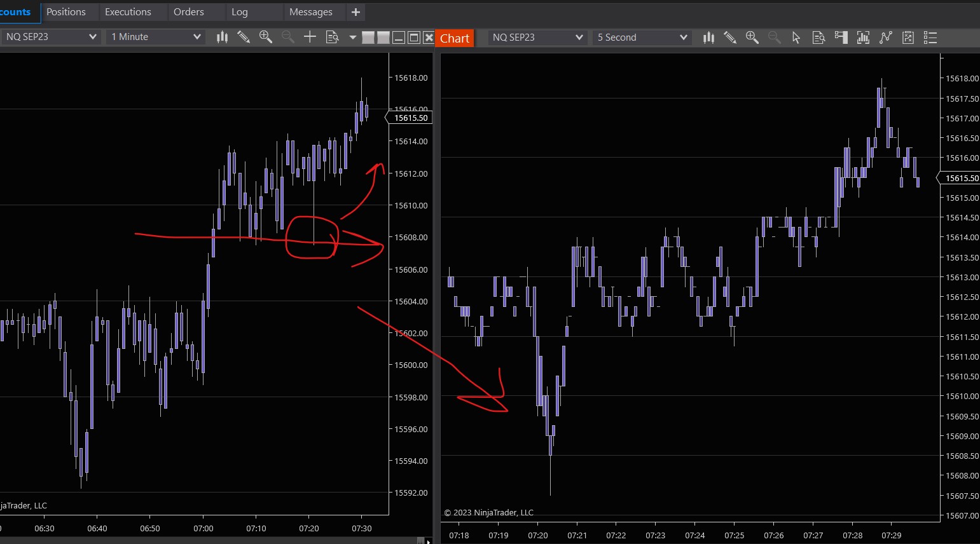Click 15607.50 on the right price axis
Viewport: 980px width, 544px height.
pos(962,496)
